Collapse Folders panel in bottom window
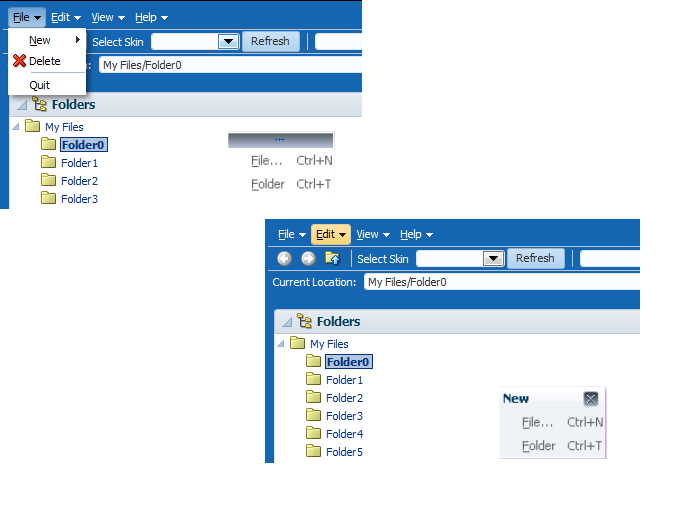This screenshot has width=677, height=506. [287, 322]
